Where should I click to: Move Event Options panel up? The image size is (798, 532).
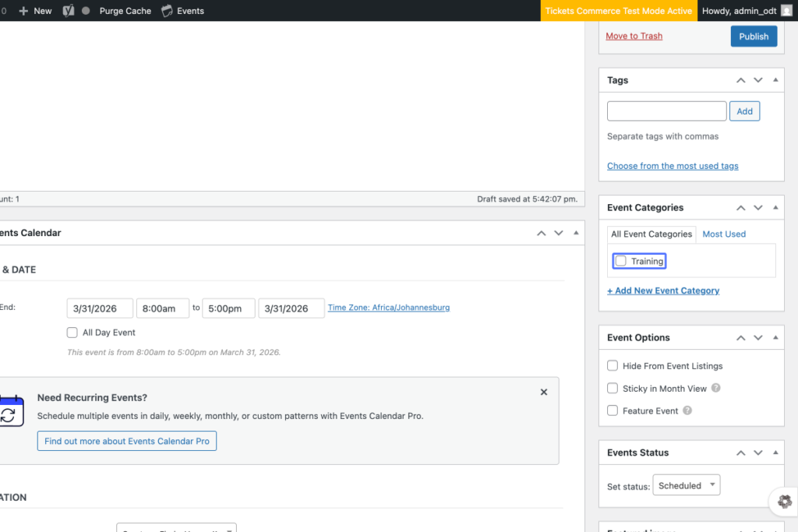(741, 338)
